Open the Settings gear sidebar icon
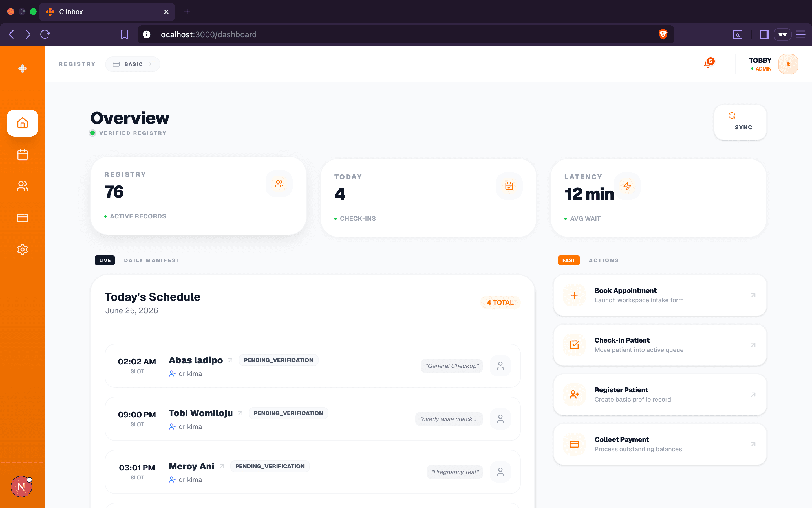This screenshot has width=812, height=508. click(23, 249)
